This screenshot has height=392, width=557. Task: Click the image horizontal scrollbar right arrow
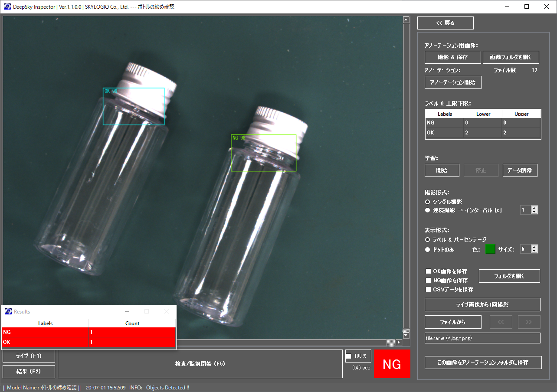tap(399, 343)
